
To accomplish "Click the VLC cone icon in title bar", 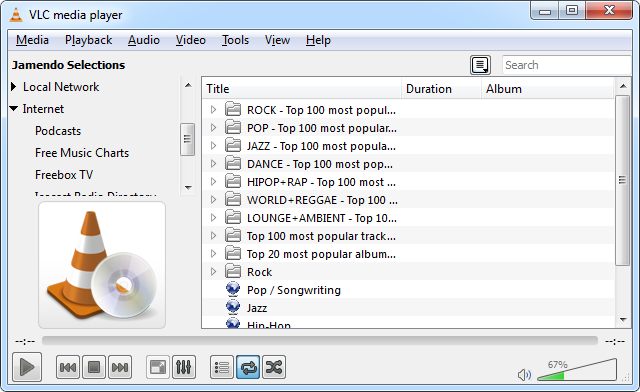I will [x=16, y=15].
